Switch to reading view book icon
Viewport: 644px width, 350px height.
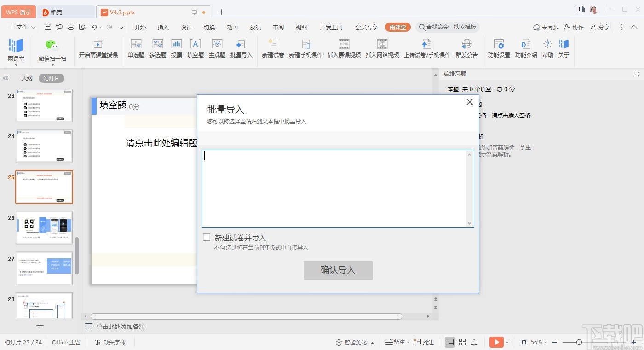(474, 342)
